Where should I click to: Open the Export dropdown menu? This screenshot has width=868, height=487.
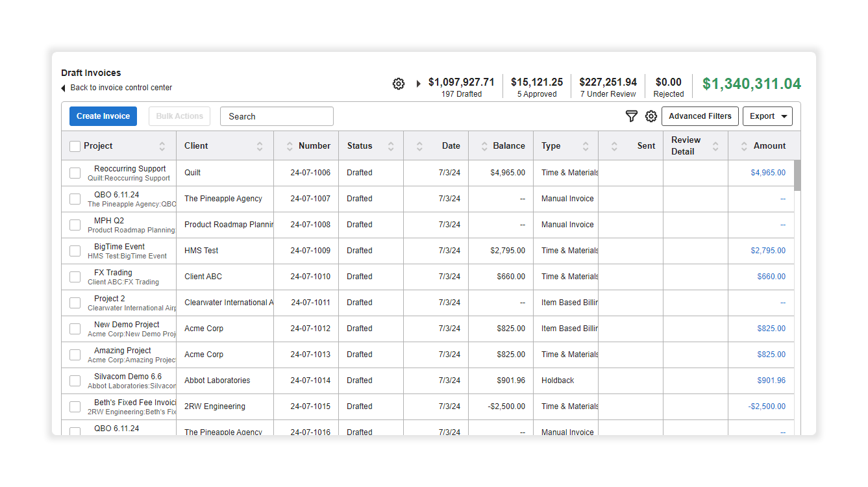767,116
